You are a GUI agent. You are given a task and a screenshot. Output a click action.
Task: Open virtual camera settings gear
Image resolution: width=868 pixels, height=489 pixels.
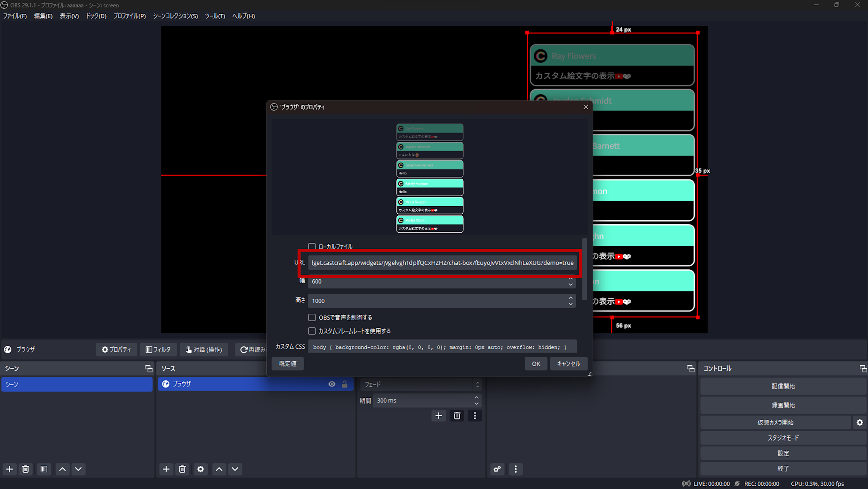859,422
